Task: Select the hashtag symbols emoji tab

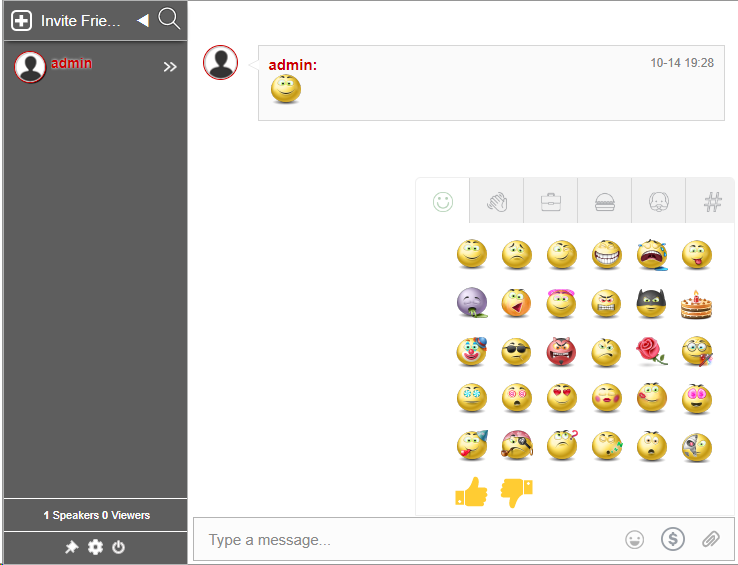Action: [x=712, y=202]
